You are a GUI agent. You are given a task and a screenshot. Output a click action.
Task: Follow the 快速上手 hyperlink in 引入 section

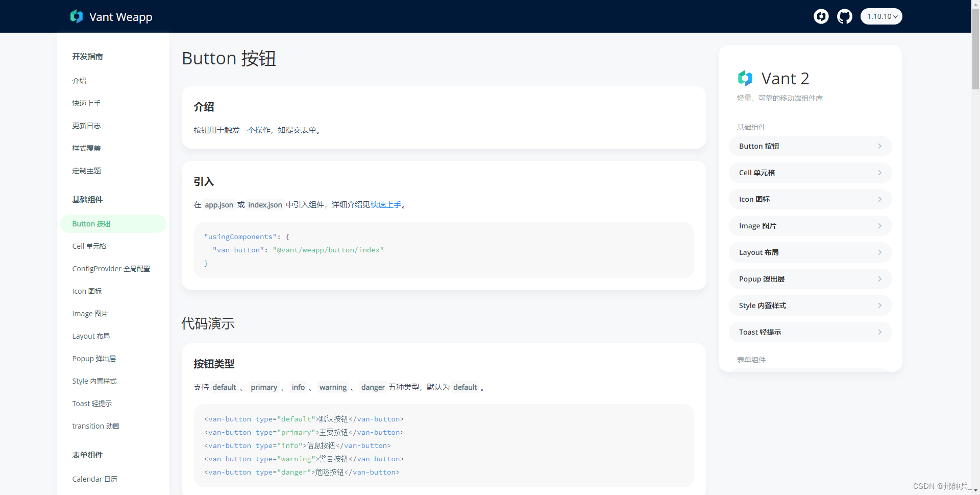click(386, 205)
